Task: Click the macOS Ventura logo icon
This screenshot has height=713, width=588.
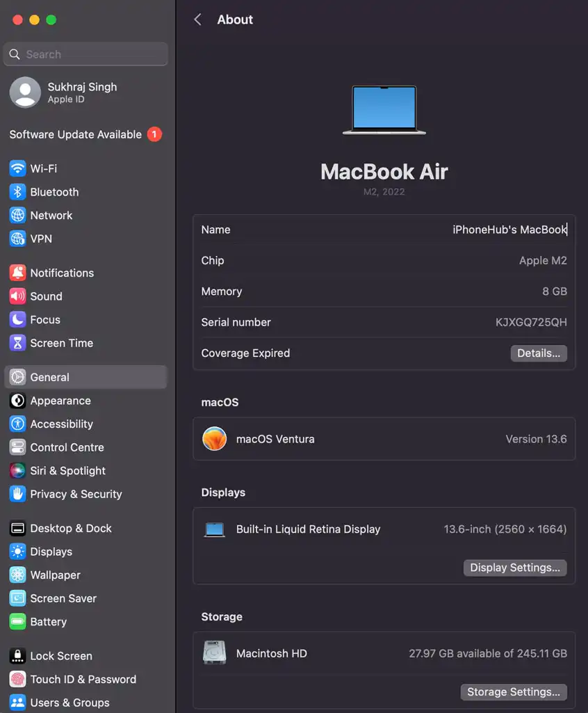Action: 214,439
